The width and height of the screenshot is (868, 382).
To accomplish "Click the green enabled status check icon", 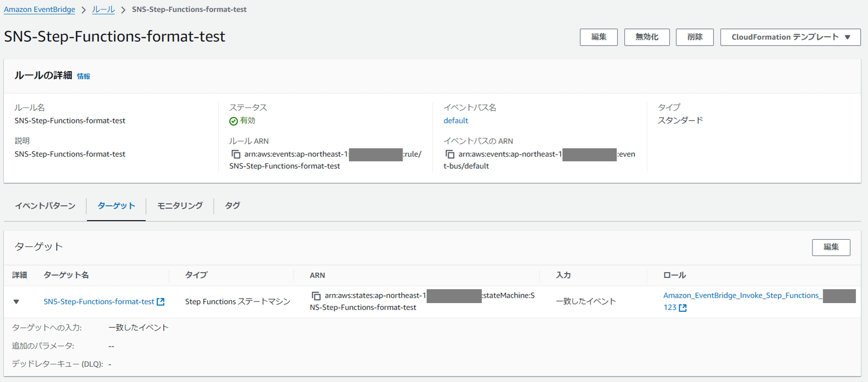I will 233,121.
